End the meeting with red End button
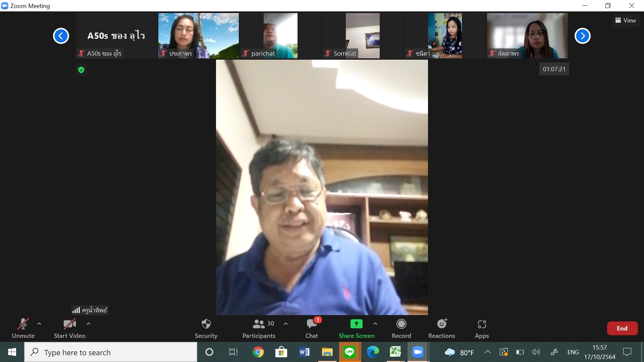The width and height of the screenshot is (644, 362). tap(622, 328)
